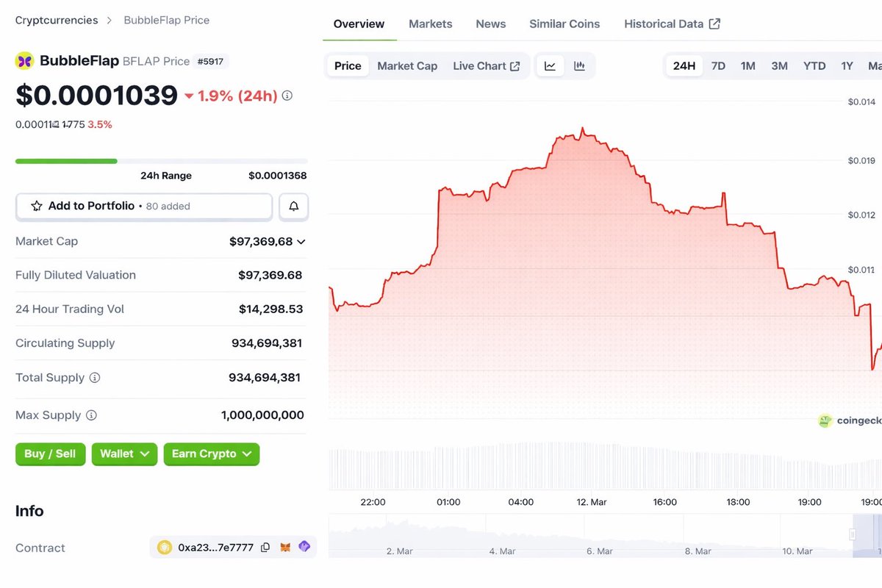Open the Wallet dropdown
This screenshot has width=882, height=588.
(124, 454)
